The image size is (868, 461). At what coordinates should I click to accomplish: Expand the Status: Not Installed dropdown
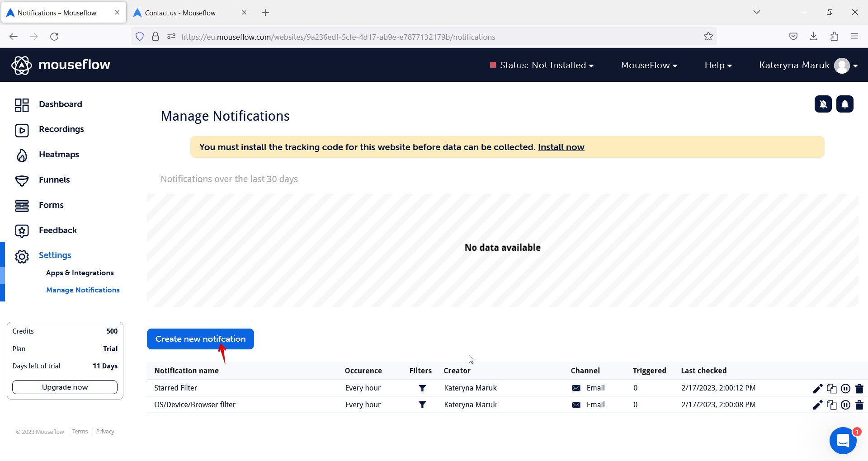tap(542, 65)
